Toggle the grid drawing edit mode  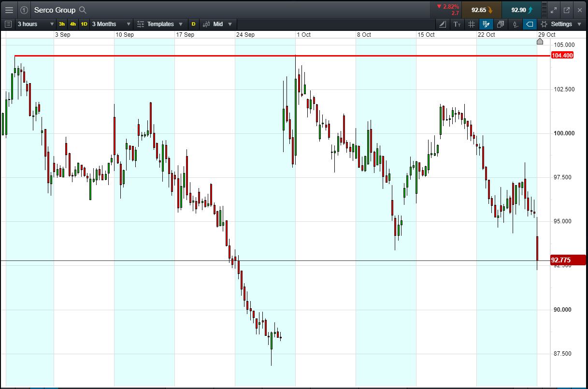[x=486, y=24]
